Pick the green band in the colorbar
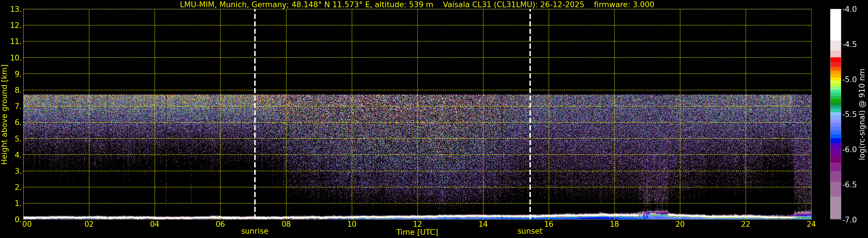 click(x=835, y=101)
